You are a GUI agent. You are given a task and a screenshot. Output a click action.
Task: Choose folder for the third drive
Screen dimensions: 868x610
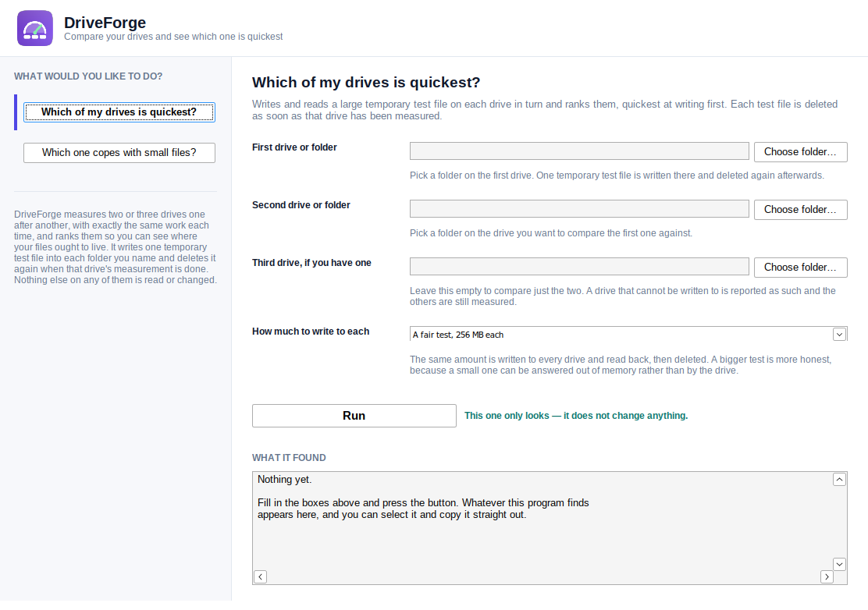[800, 267]
